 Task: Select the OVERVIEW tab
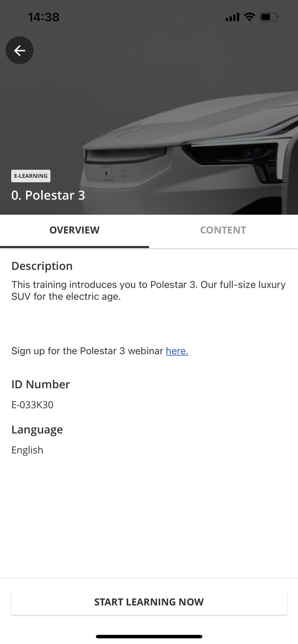(x=74, y=230)
